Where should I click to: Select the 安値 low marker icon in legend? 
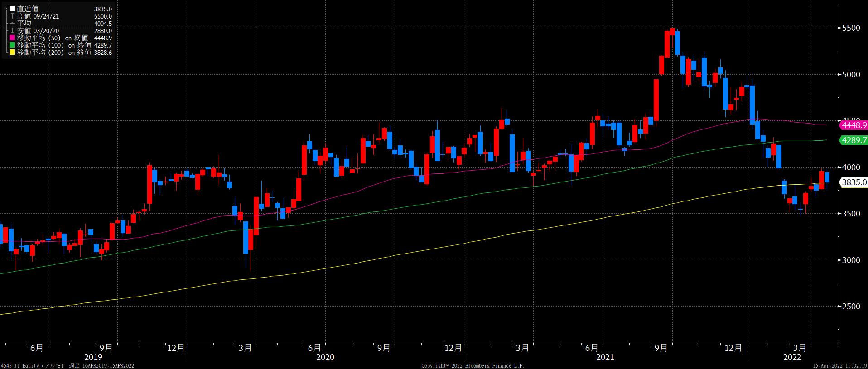click(12, 31)
